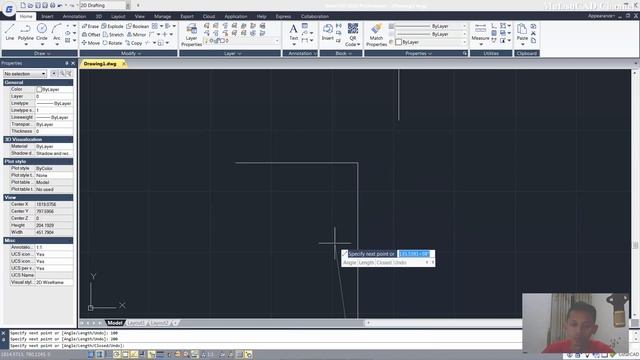This screenshot has width=640, height=360.
Task: Open the Appearance menu at ribbon right
Action: click(x=601, y=16)
